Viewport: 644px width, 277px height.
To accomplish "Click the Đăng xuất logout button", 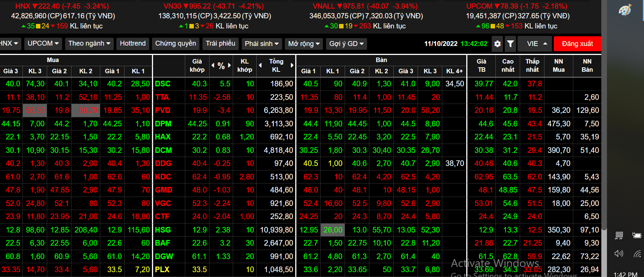I will (577, 44).
